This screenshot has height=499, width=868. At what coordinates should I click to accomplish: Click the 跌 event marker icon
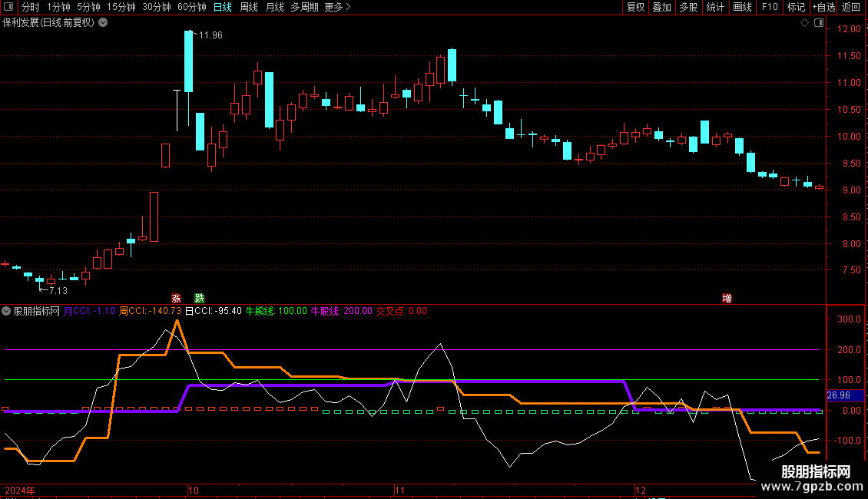click(200, 298)
